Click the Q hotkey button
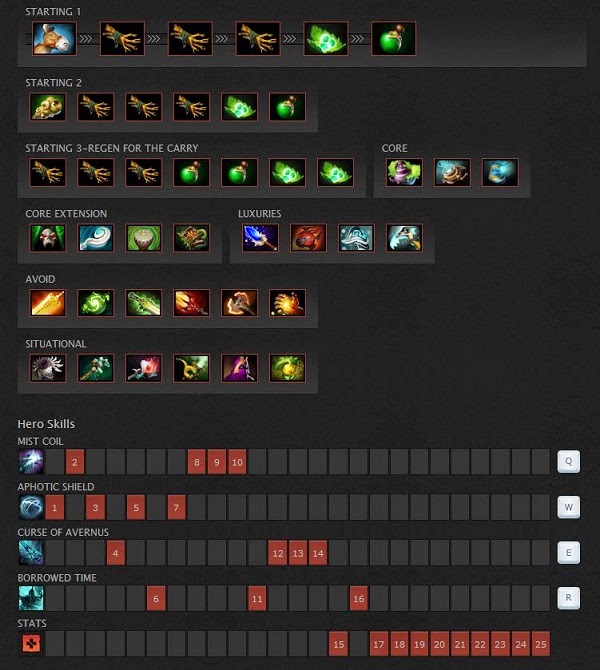The width and height of the screenshot is (600, 670). 568,461
